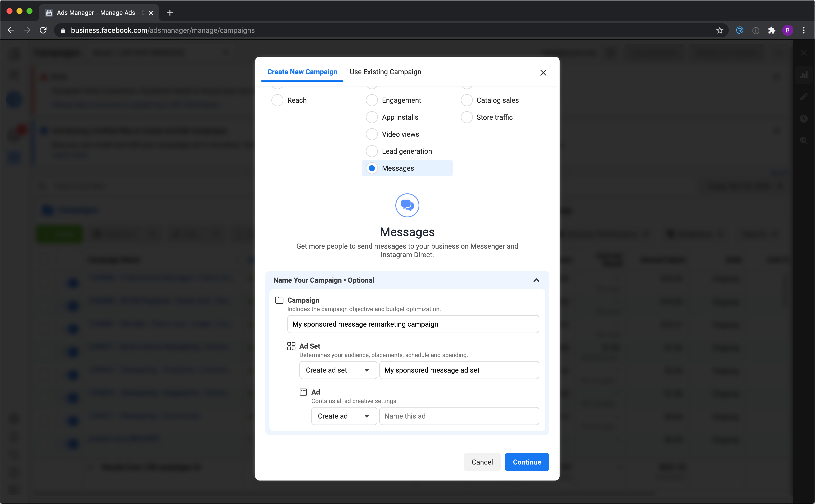Switch to the Create New Campaign tab
Viewport: 815px width, 504px height.
(302, 72)
